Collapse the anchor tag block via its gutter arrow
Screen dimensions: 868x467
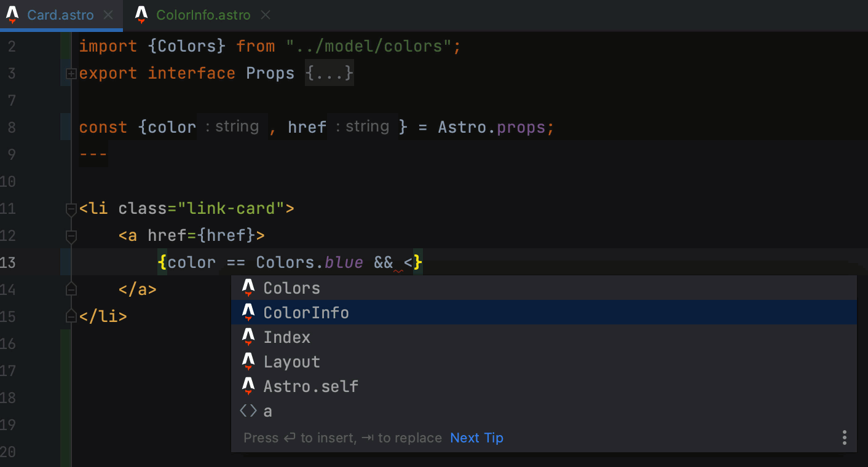71,236
